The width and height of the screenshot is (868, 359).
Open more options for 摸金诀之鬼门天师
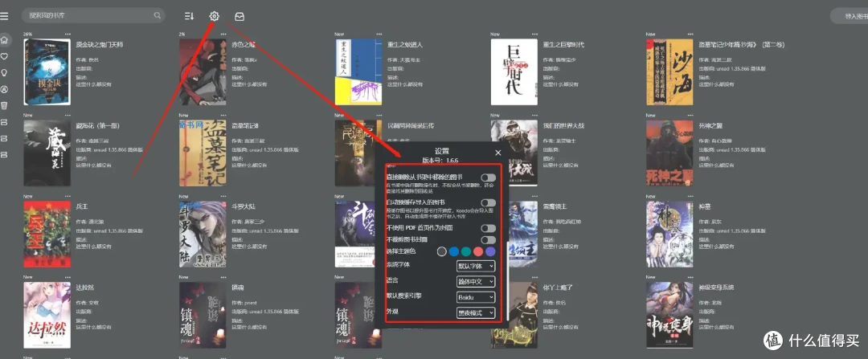68,35
